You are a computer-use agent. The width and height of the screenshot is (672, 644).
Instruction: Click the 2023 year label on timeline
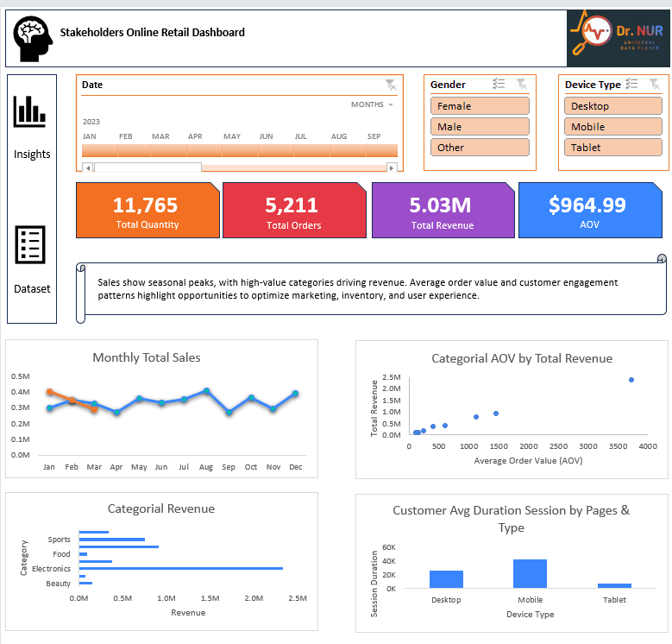pos(91,122)
